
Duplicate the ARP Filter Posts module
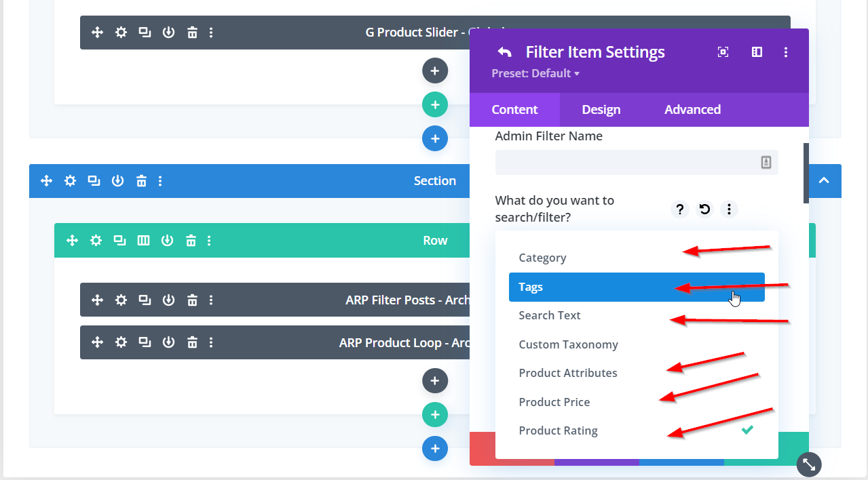click(x=145, y=300)
